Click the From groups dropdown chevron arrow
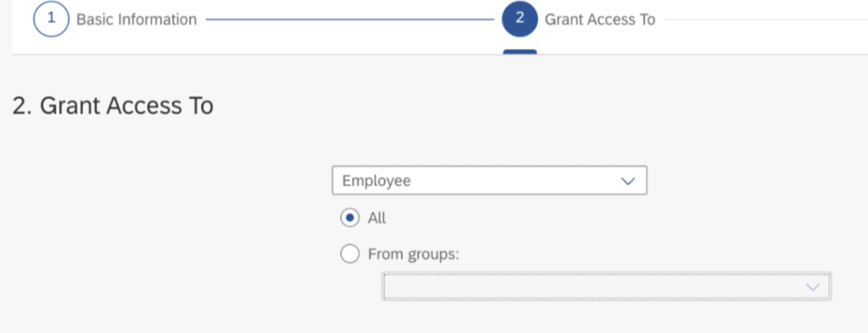868x333 pixels. pos(813,286)
